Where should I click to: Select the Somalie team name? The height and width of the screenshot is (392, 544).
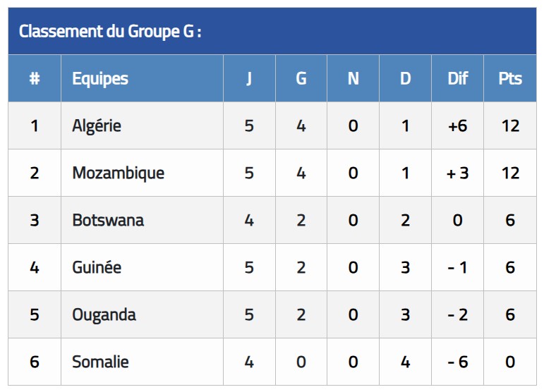pyautogui.click(x=100, y=362)
